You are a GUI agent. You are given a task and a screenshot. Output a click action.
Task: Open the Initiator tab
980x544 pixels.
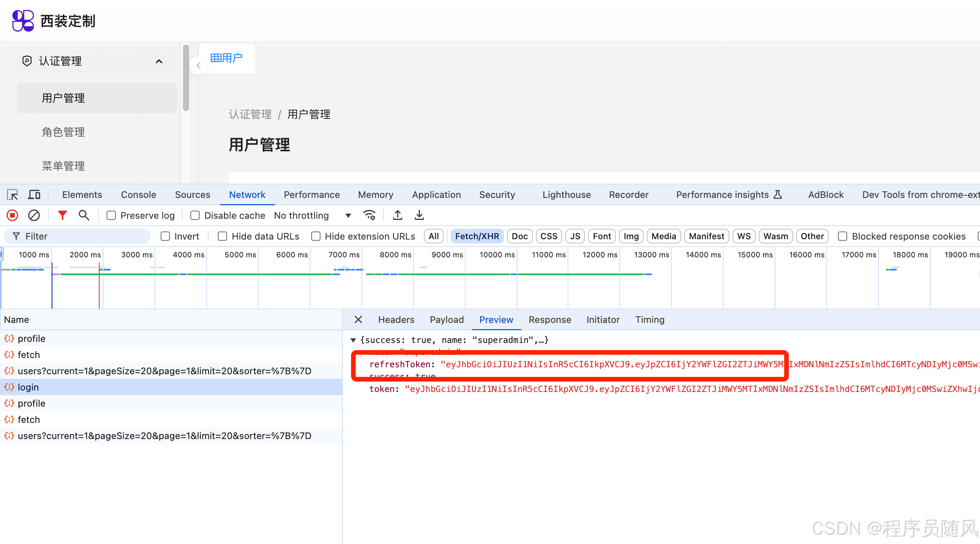tap(603, 320)
